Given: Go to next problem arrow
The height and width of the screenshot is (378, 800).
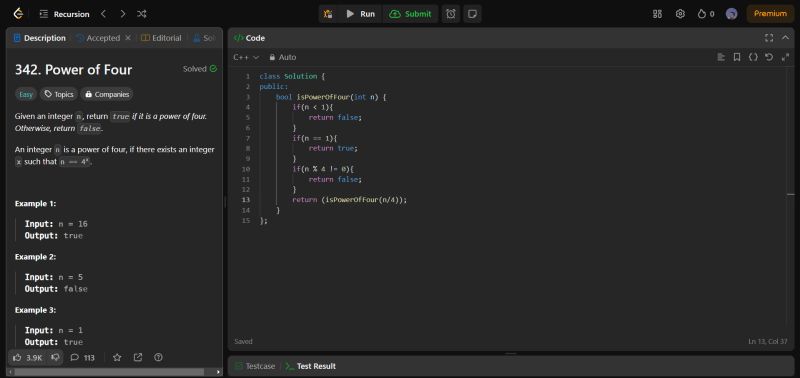Looking at the screenshot, I should [x=122, y=14].
